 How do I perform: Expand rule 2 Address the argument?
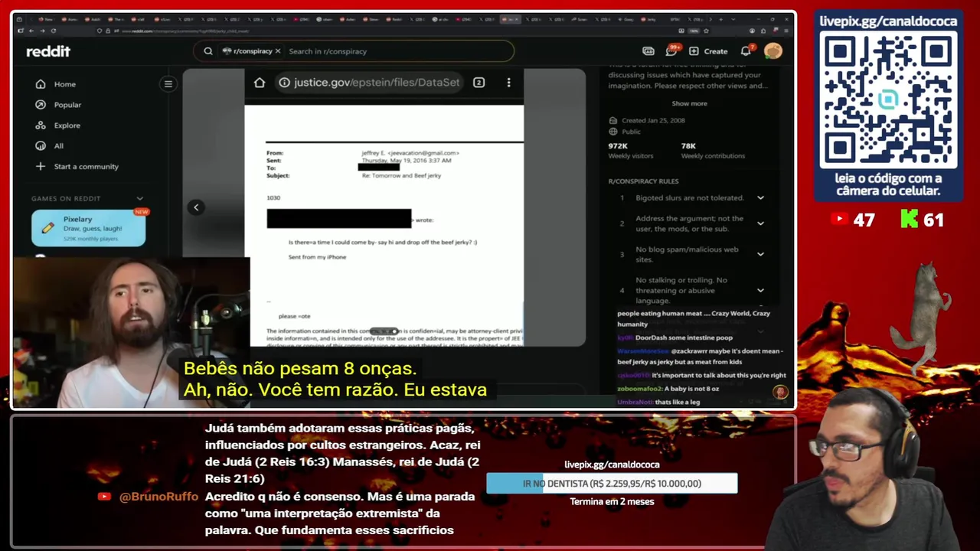760,223
